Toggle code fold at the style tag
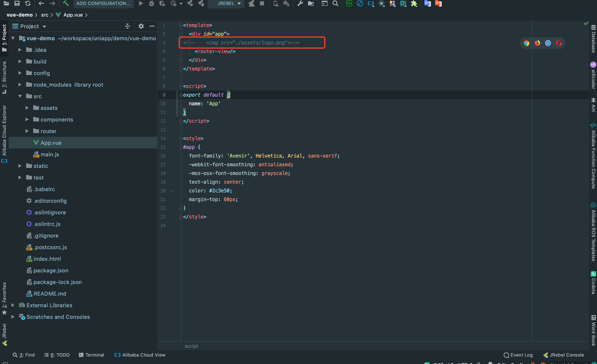597x364 pixels. (181, 139)
